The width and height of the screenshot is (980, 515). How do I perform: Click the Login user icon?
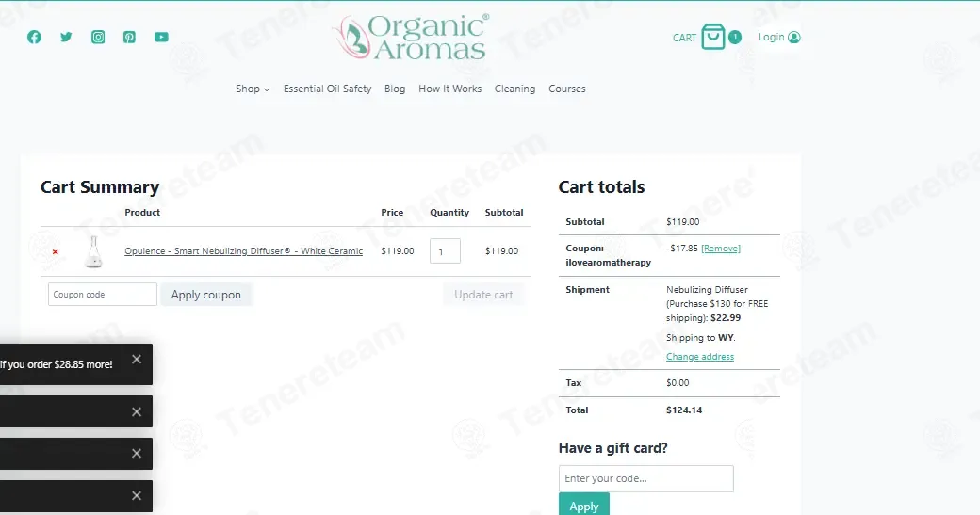coord(794,37)
